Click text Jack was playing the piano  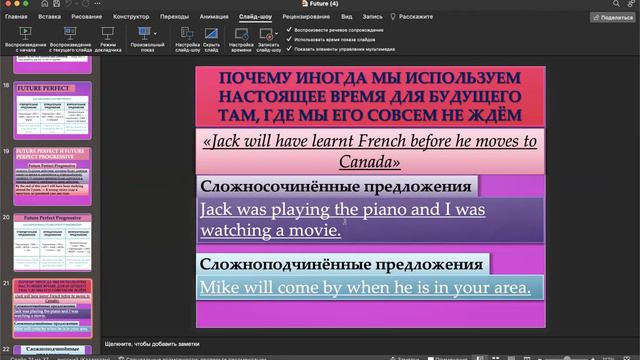tap(342, 220)
